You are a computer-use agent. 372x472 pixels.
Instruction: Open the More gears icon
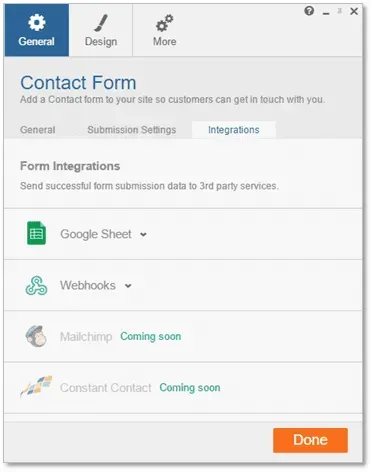(x=165, y=23)
